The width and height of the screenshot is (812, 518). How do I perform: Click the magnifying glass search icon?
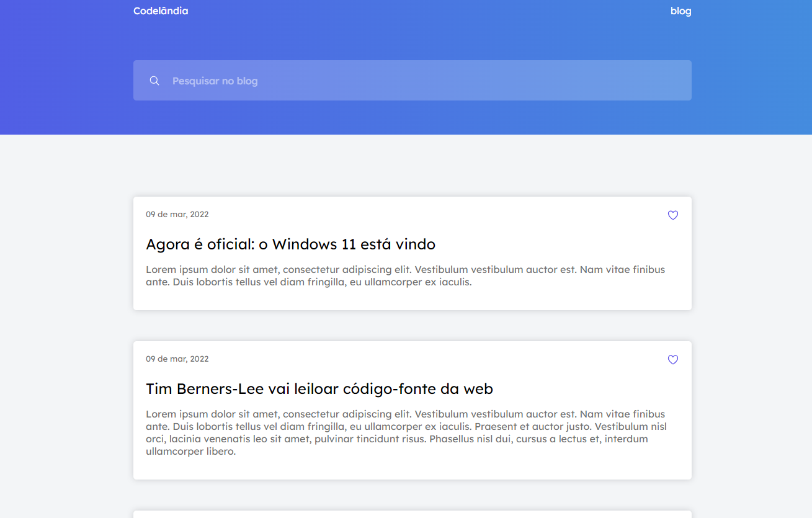154,81
